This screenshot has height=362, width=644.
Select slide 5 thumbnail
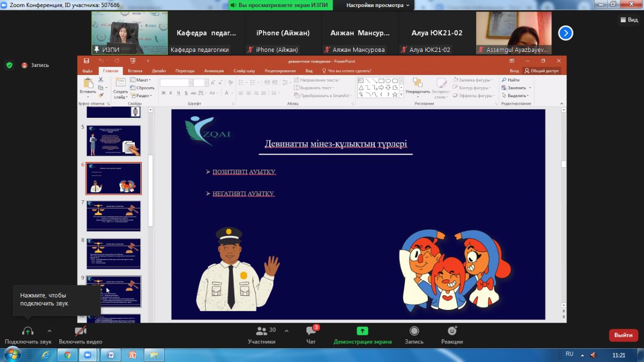[114, 140]
